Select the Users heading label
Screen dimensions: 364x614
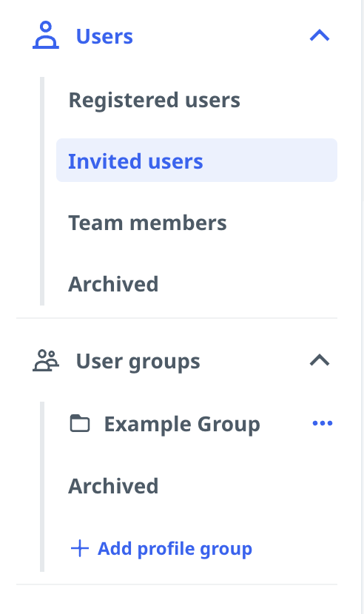(x=104, y=36)
